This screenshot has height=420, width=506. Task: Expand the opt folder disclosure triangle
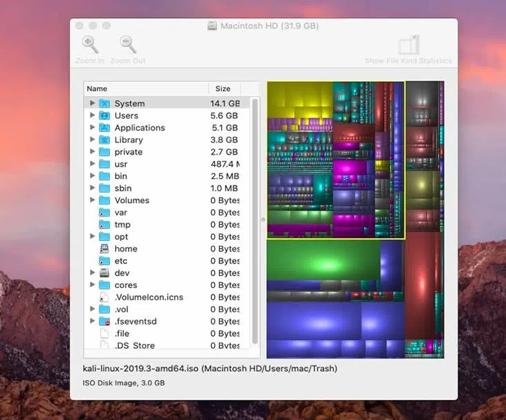tap(93, 236)
